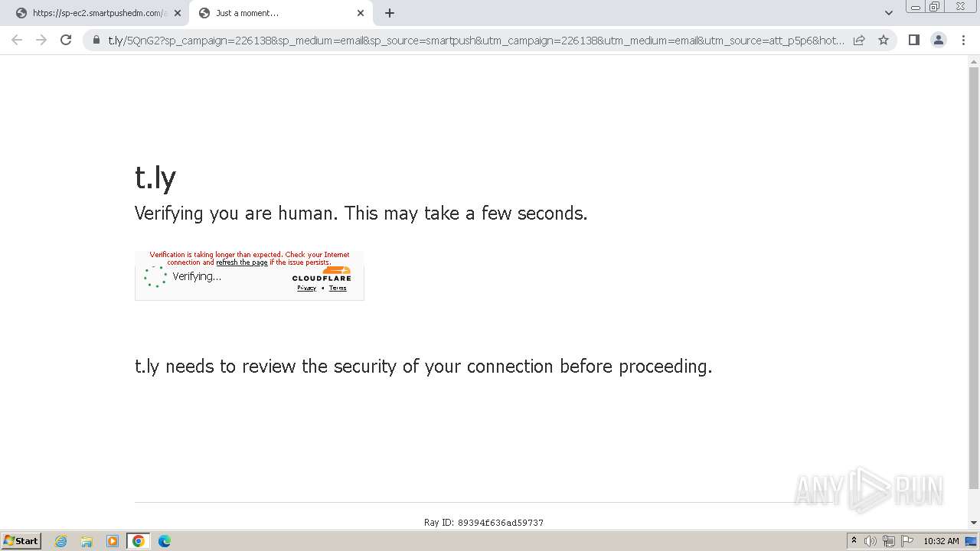Reload the page with the refresh icon
This screenshot has width=980, height=551.
tap(66, 40)
